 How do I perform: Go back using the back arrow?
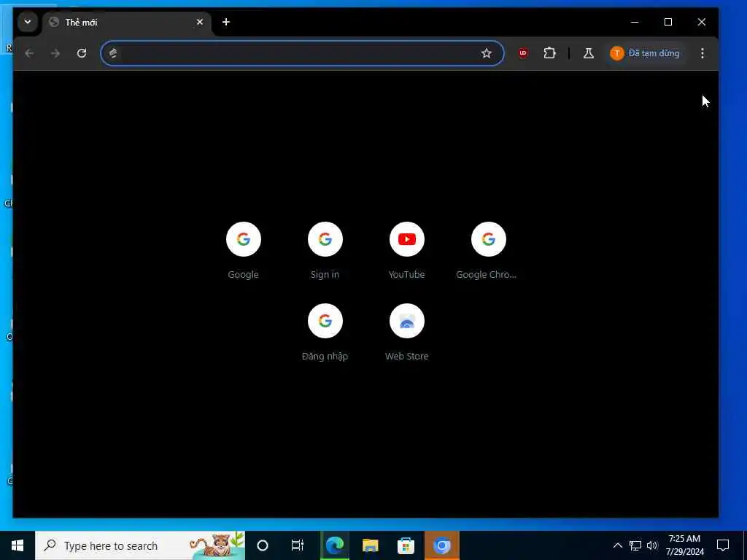tap(29, 52)
